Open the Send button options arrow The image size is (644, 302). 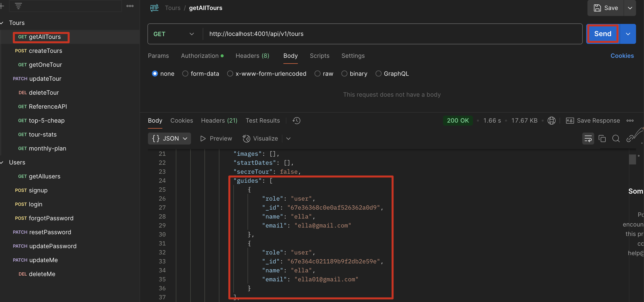coord(628,34)
